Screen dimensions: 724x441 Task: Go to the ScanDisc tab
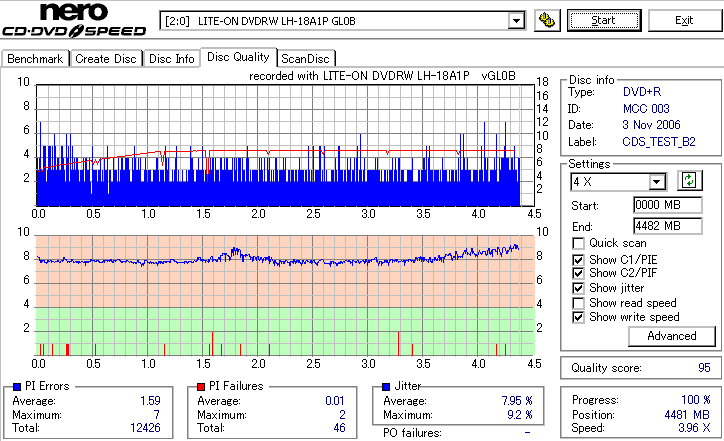(305, 59)
